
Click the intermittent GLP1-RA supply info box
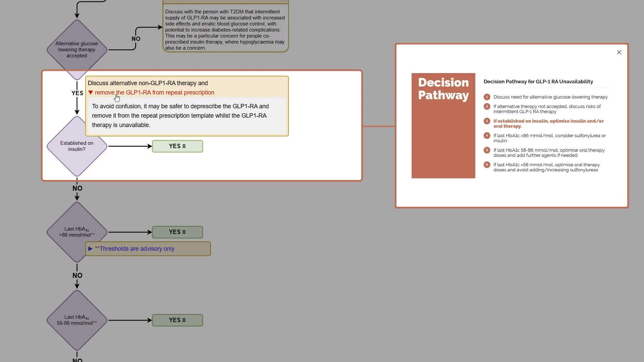[225, 29]
